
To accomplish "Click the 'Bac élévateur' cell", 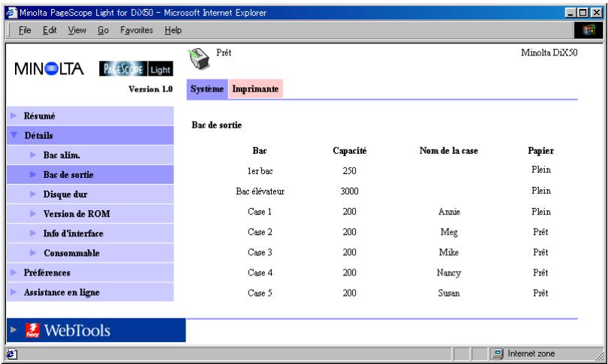I will click(260, 191).
